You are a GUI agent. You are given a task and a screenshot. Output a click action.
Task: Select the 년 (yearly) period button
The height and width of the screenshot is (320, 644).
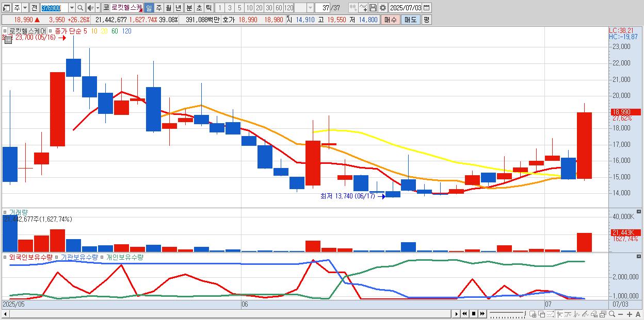pyautogui.click(x=178, y=8)
